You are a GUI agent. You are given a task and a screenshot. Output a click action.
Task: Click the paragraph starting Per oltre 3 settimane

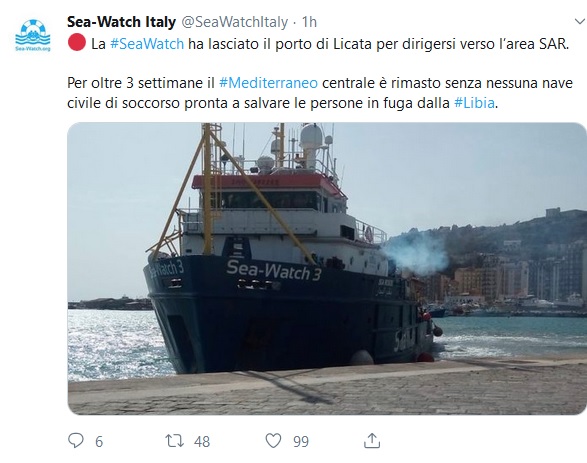(x=320, y=93)
